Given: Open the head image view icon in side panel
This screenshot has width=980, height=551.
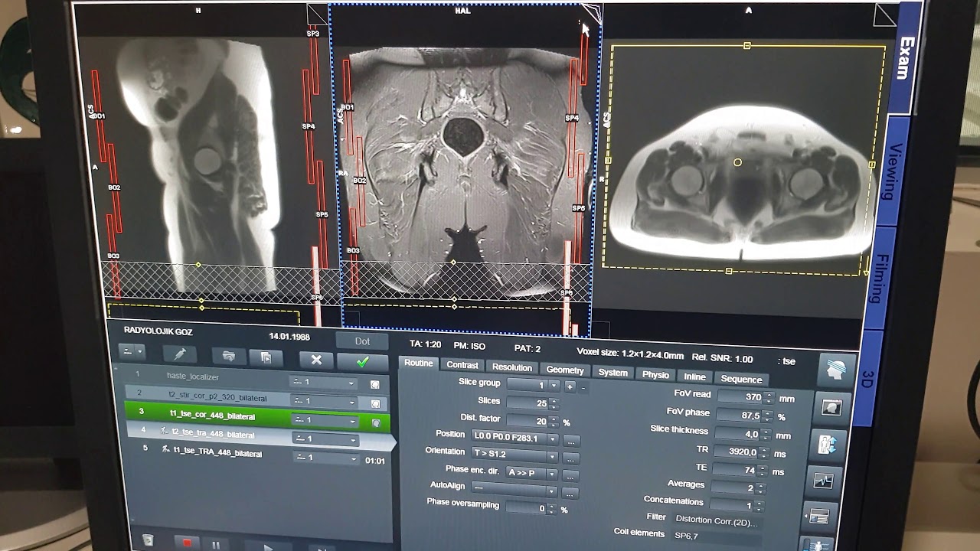Looking at the screenshot, I should point(831,407).
